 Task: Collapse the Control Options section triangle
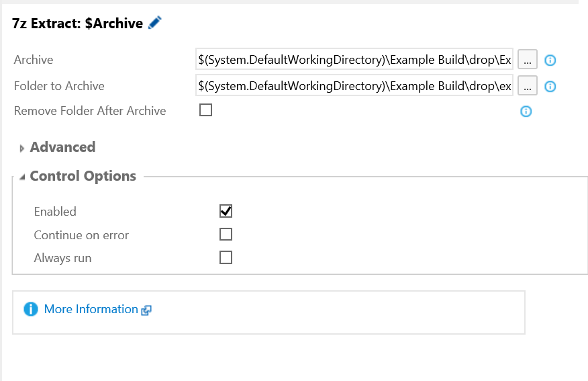click(22, 177)
